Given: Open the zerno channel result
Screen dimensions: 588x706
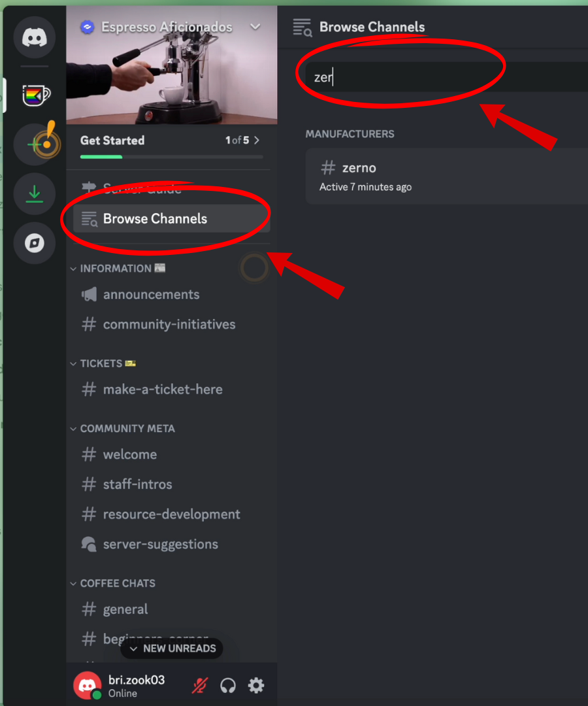Looking at the screenshot, I should point(447,176).
